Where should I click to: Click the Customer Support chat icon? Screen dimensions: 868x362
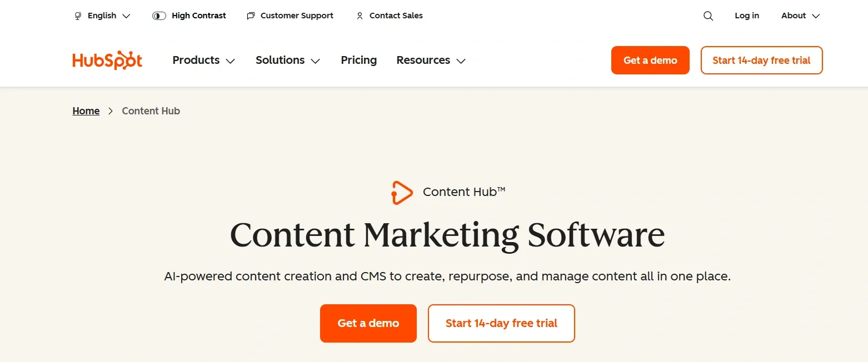[x=250, y=16]
